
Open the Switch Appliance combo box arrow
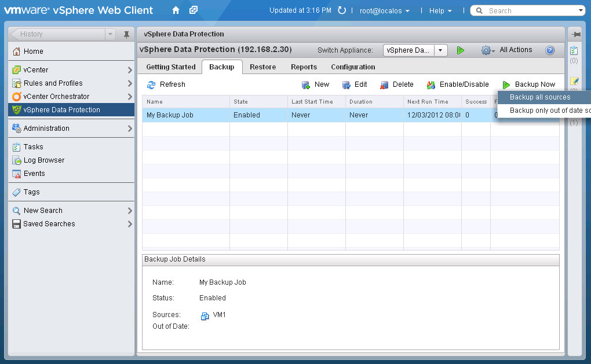tap(440, 50)
